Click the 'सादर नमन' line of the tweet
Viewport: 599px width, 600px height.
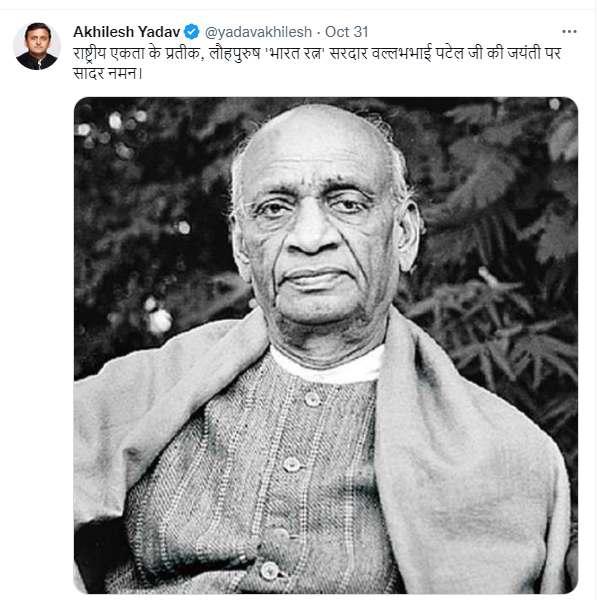tap(108, 73)
